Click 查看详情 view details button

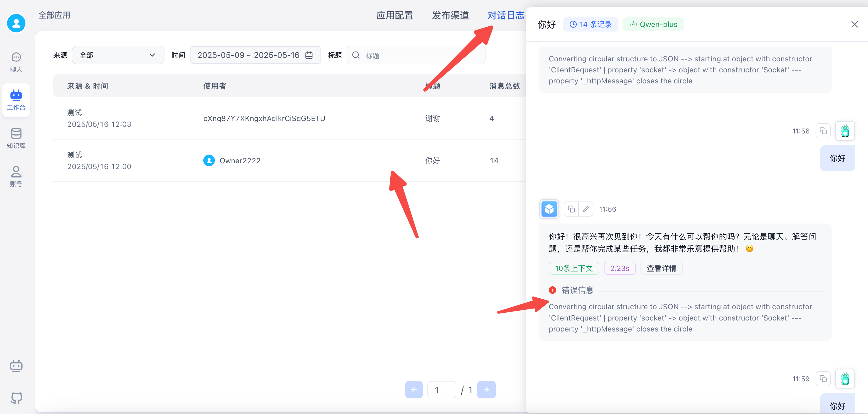pos(661,268)
